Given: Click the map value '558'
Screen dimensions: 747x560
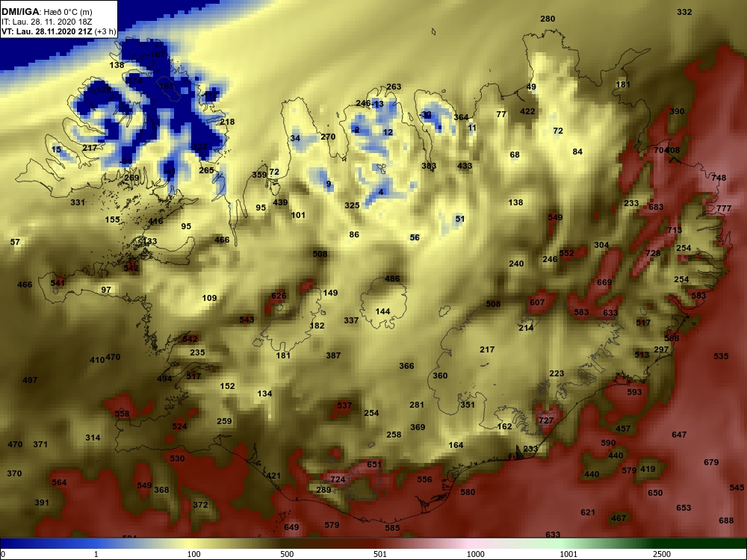Looking at the screenshot, I should (x=122, y=414).
